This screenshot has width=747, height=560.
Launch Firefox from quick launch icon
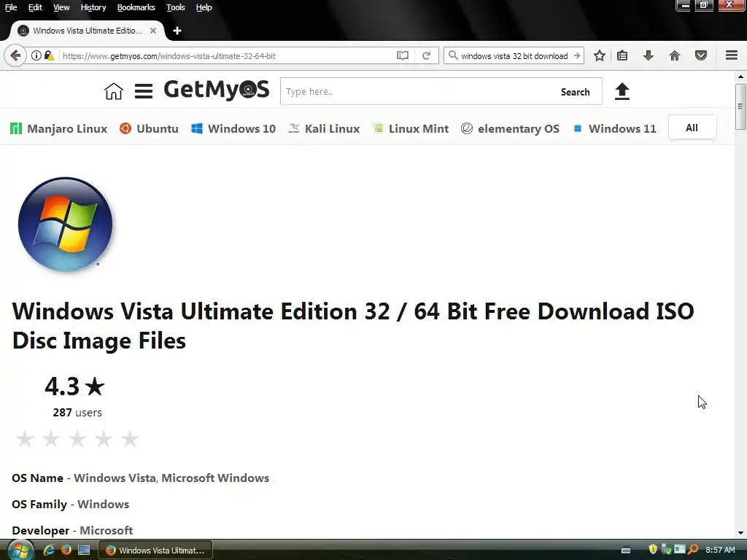(66, 550)
